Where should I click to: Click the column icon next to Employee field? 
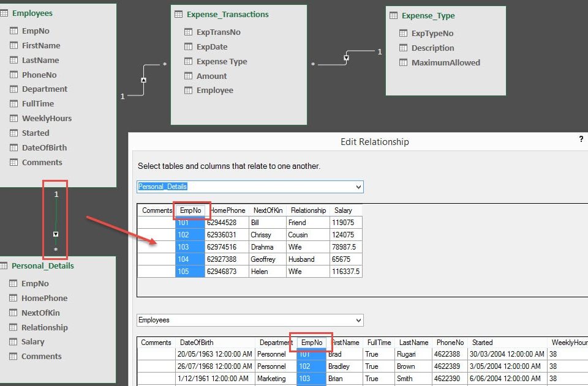pos(188,90)
